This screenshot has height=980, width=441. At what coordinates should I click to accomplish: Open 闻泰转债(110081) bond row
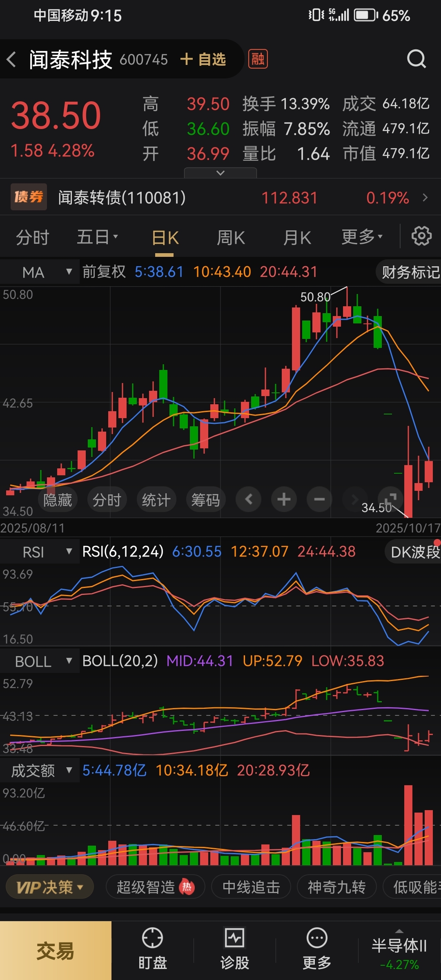(x=220, y=198)
